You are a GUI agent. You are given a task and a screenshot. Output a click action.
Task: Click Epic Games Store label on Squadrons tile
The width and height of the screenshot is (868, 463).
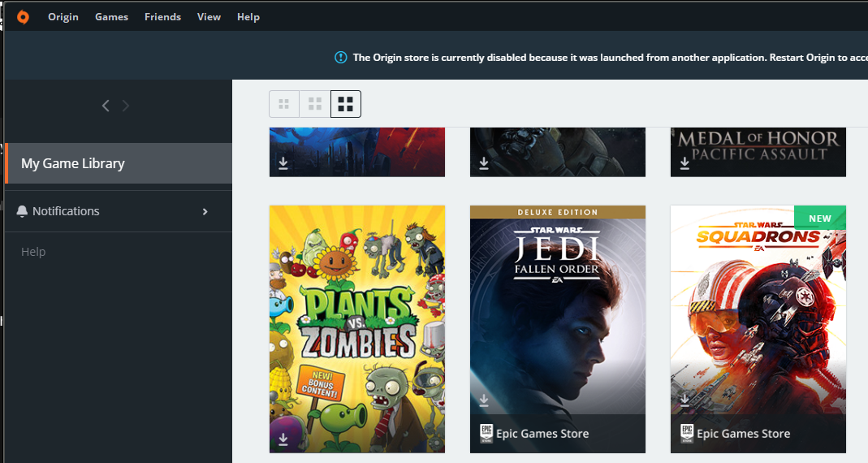744,434
